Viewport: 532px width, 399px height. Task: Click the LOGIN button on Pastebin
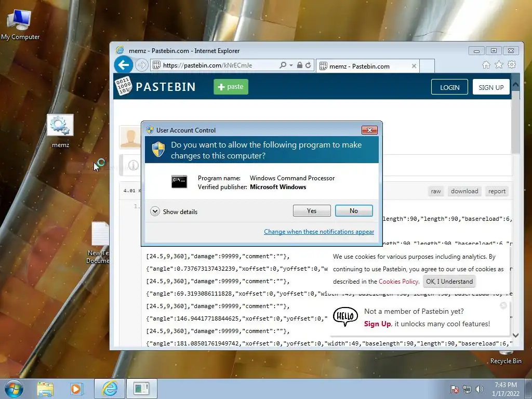click(x=449, y=87)
